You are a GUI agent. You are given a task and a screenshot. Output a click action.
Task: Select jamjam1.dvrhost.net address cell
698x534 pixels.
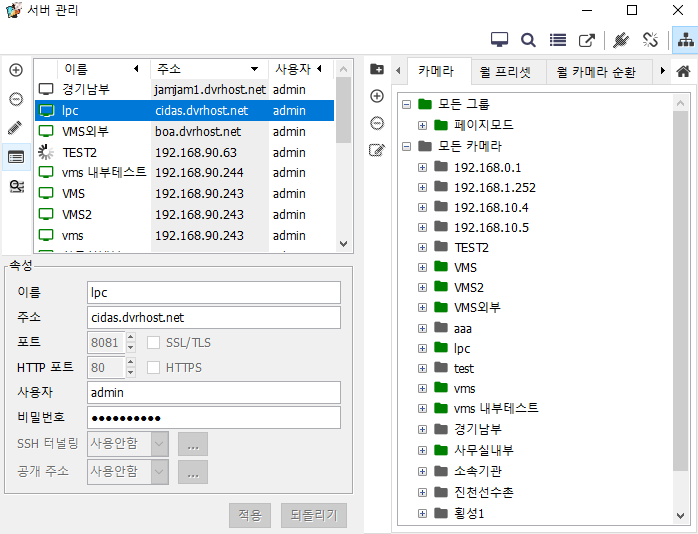coord(210,89)
